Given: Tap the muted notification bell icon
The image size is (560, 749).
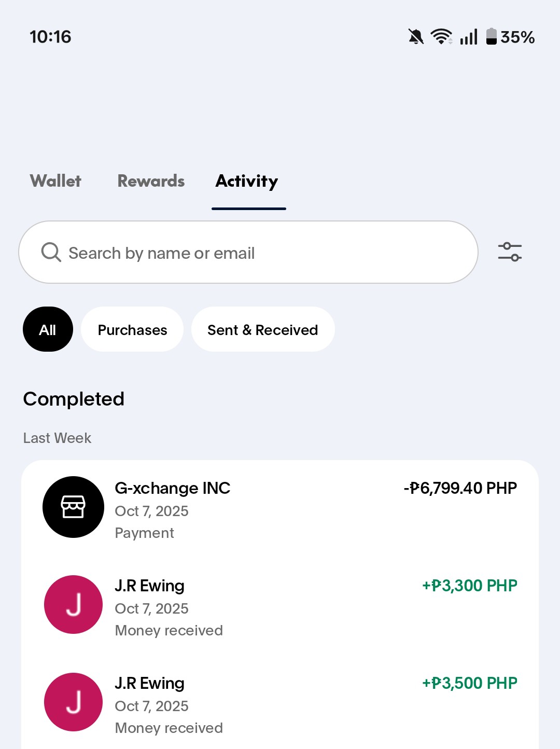Looking at the screenshot, I should coord(415,37).
